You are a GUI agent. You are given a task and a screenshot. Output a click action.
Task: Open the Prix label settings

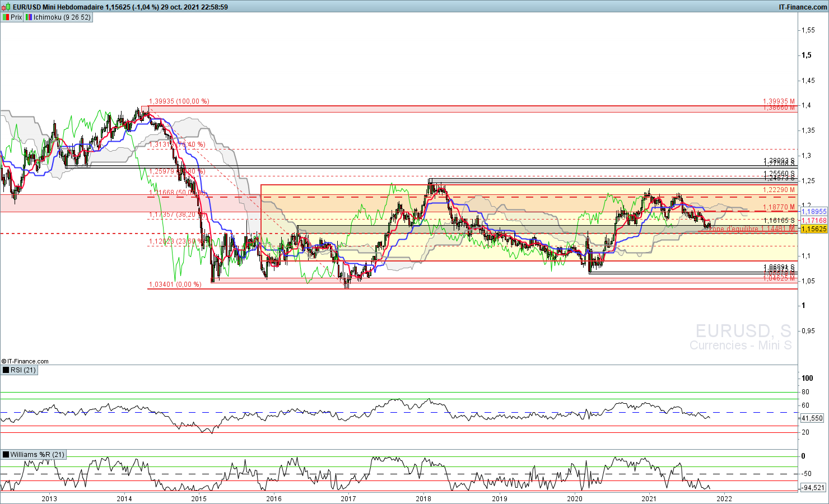point(16,17)
